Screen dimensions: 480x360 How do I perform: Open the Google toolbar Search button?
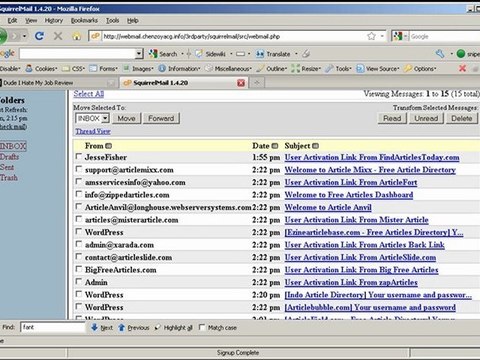pos(163,54)
